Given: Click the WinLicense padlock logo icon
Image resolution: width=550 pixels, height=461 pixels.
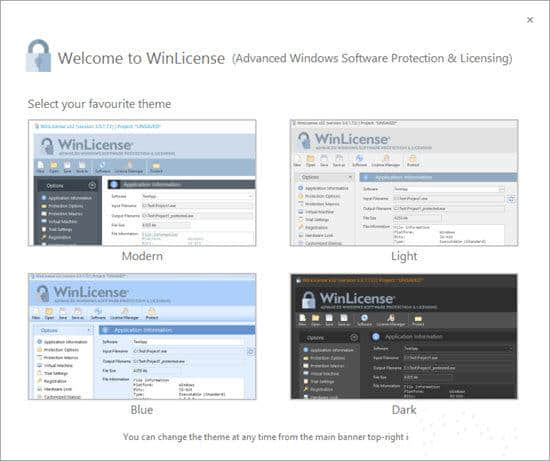Looking at the screenshot, I should pos(38,56).
